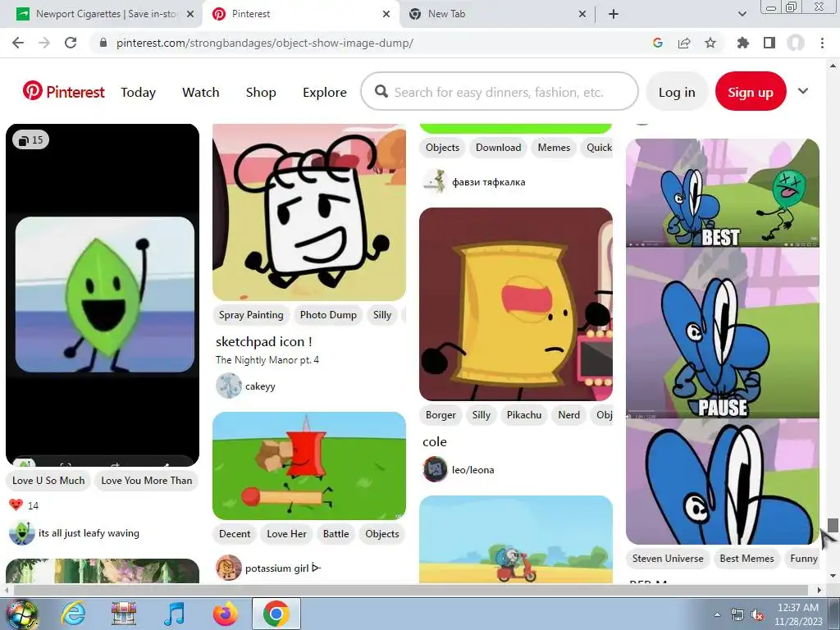Open music player taskbar icon
Viewport: 840px width, 630px height.
(x=174, y=614)
